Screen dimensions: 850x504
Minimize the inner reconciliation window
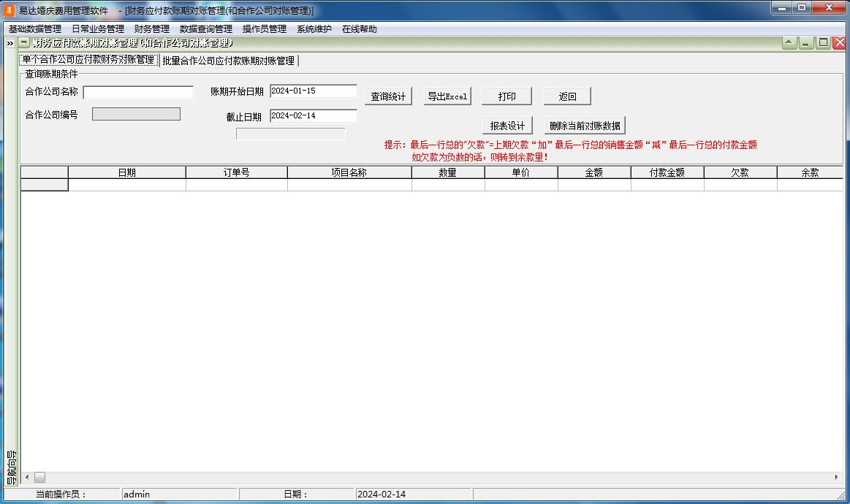806,43
